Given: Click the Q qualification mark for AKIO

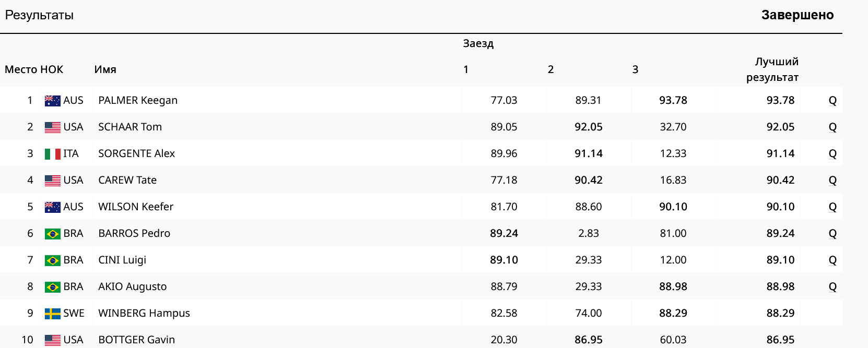Looking at the screenshot, I should click(x=832, y=287).
